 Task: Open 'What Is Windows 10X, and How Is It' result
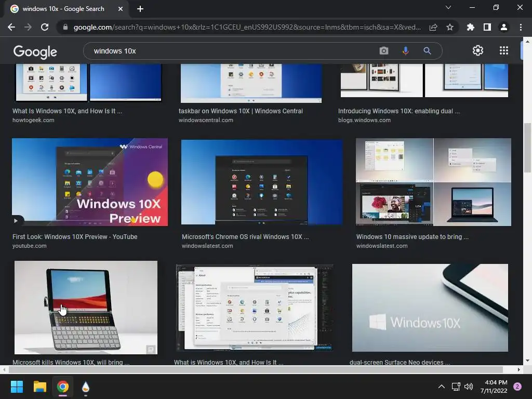click(x=67, y=111)
